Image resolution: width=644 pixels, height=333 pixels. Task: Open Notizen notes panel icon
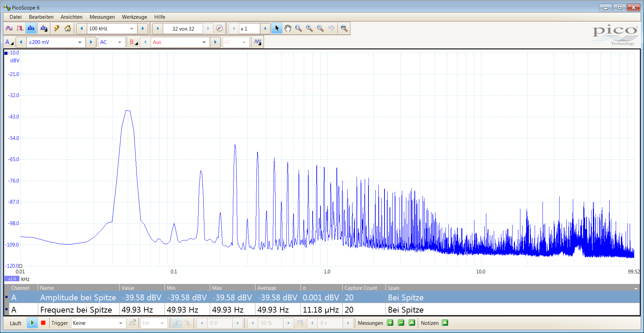[x=445, y=323]
